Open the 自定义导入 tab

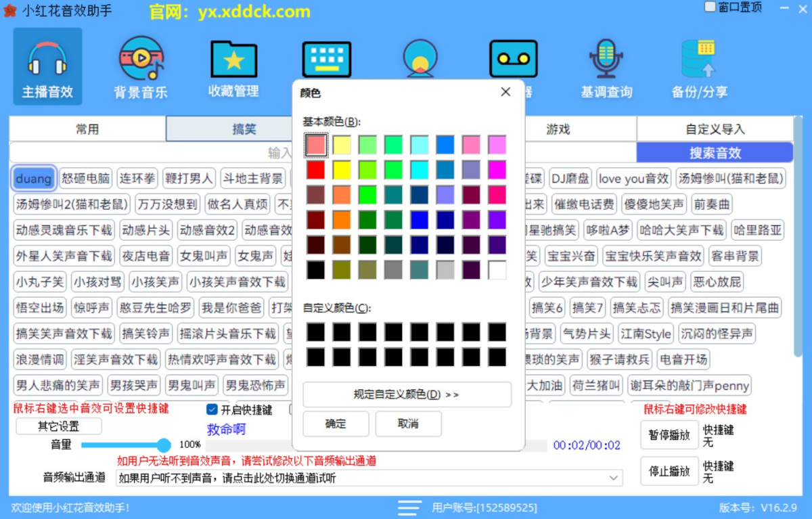tap(715, 129)
